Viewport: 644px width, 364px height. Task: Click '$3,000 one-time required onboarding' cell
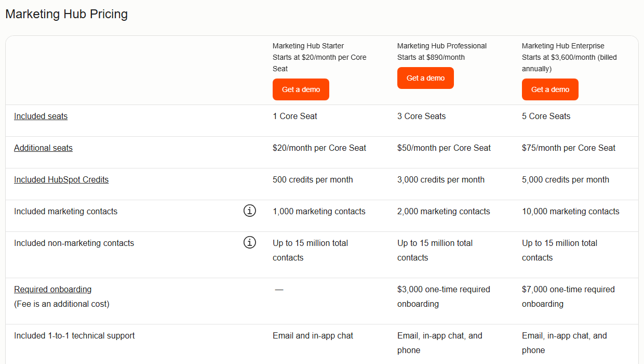(x=444, y=296)
